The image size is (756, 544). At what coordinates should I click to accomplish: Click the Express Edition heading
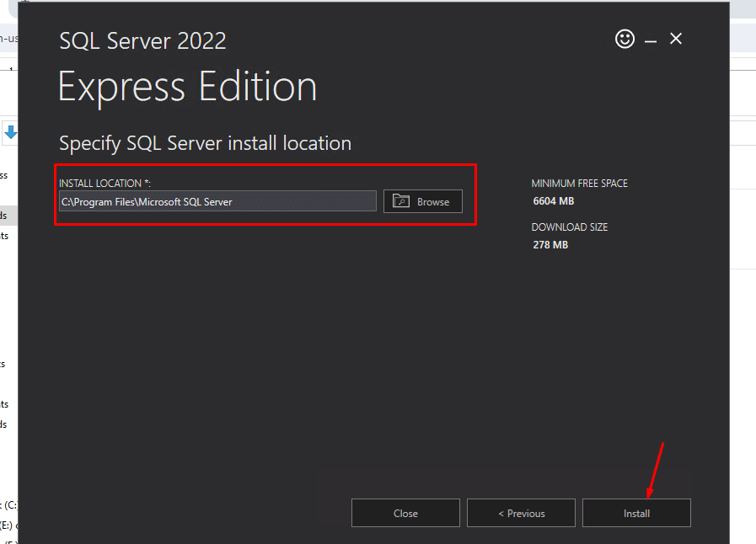187,87
